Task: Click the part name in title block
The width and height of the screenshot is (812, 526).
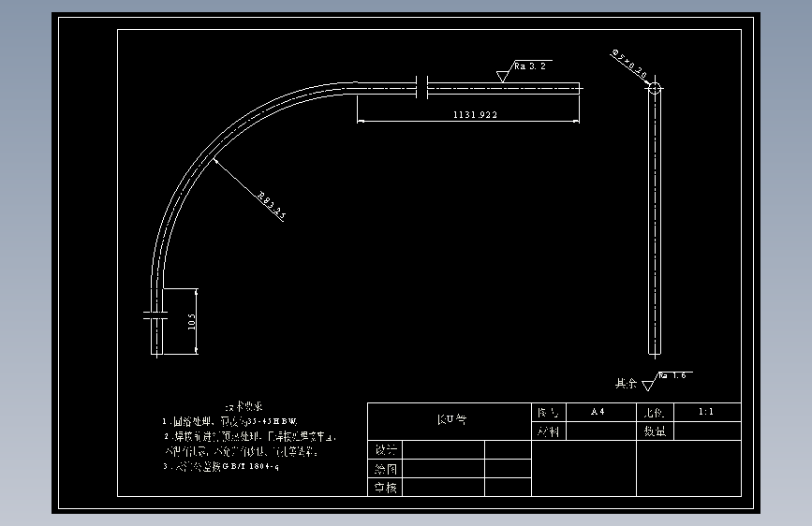Action: pos(451,418)
